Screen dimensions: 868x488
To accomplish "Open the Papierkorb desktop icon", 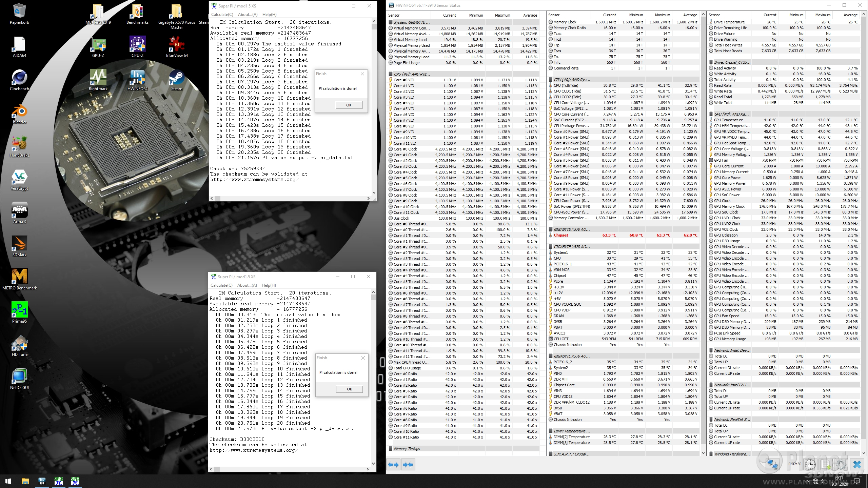I will [x=19, y=14].
